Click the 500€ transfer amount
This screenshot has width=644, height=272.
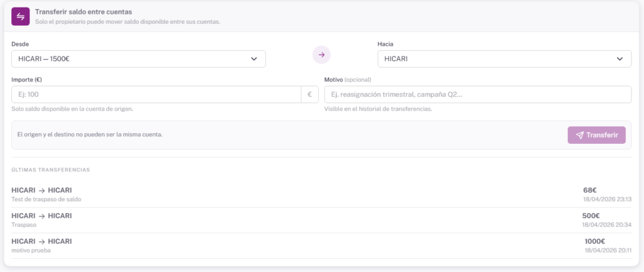[591, 215]
